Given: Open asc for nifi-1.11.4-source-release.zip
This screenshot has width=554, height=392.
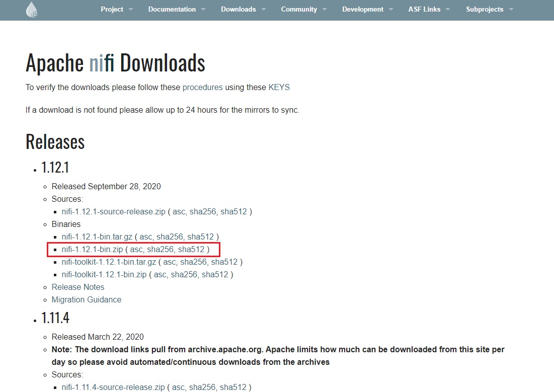Looking at the screenshot, I should pos(179,387).
